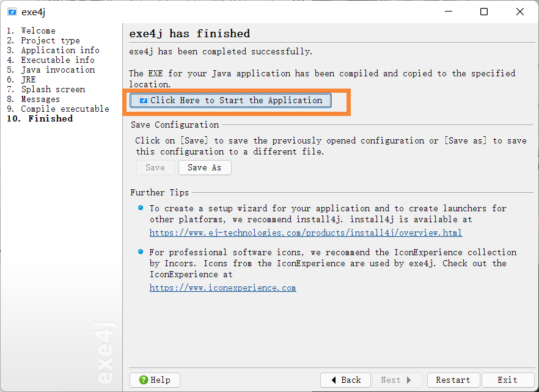539x392 pixels.
Task: Go to step 6 JRE
Action: click(21, 80)
